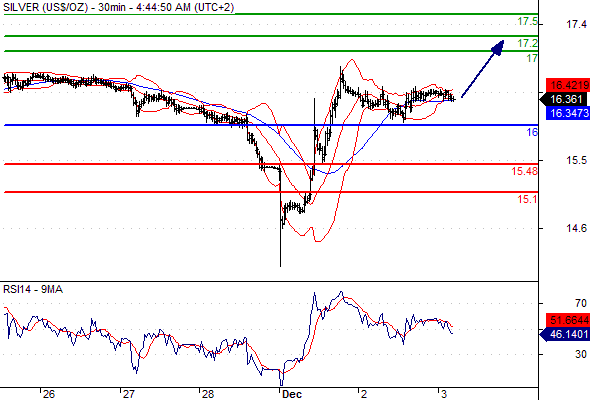Viewport: 590px width, 400px height.
Task: Select the 16.361 current price marker
Action: coord(564,99)
